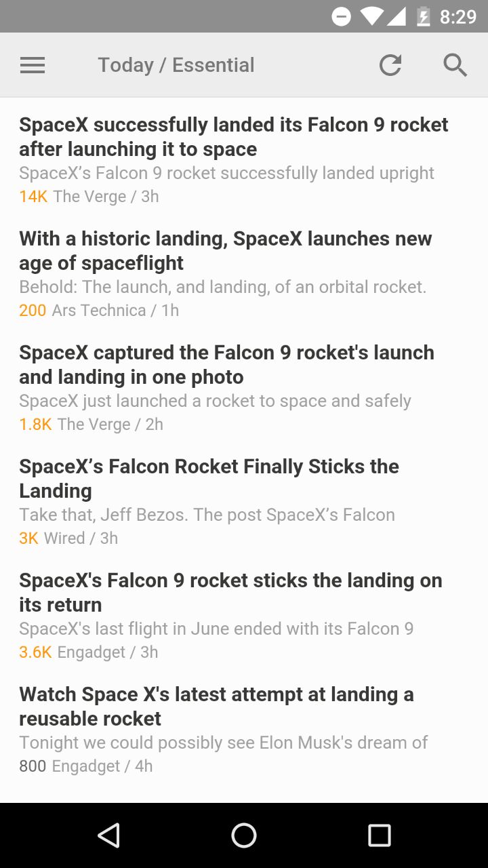Tap the refresh feed icon
The image size is (488, 868).
[390, 65]
